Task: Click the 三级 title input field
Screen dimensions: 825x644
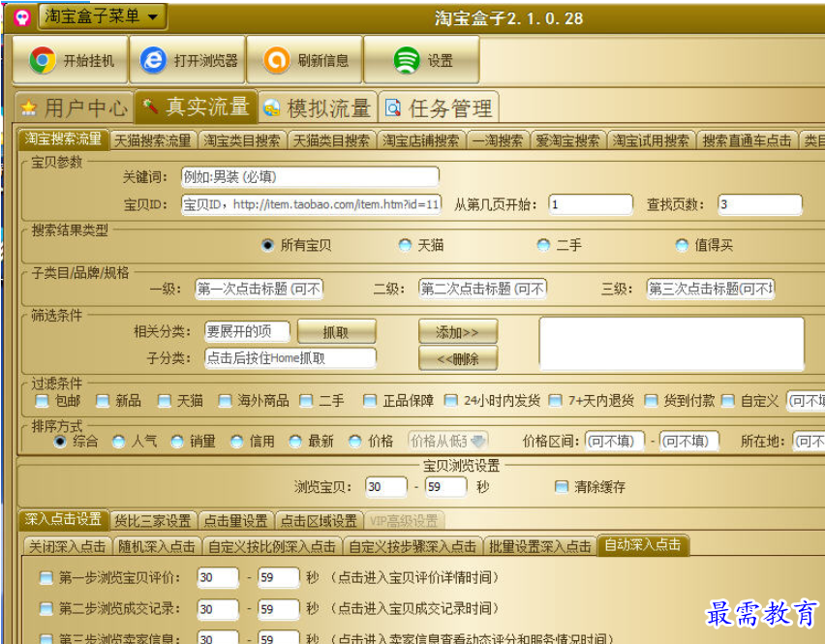Action: click(x=711, y=289)
